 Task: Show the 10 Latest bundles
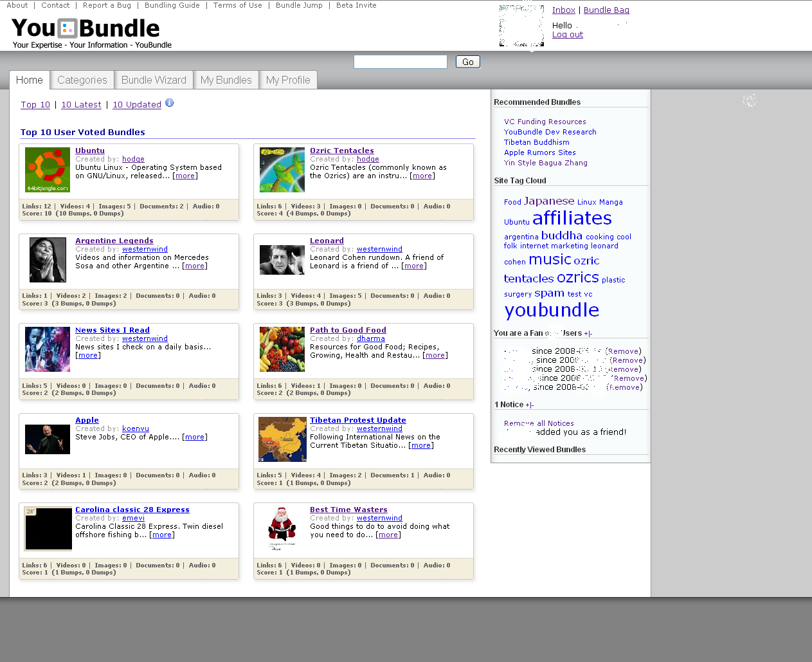(x=81, y=105)
